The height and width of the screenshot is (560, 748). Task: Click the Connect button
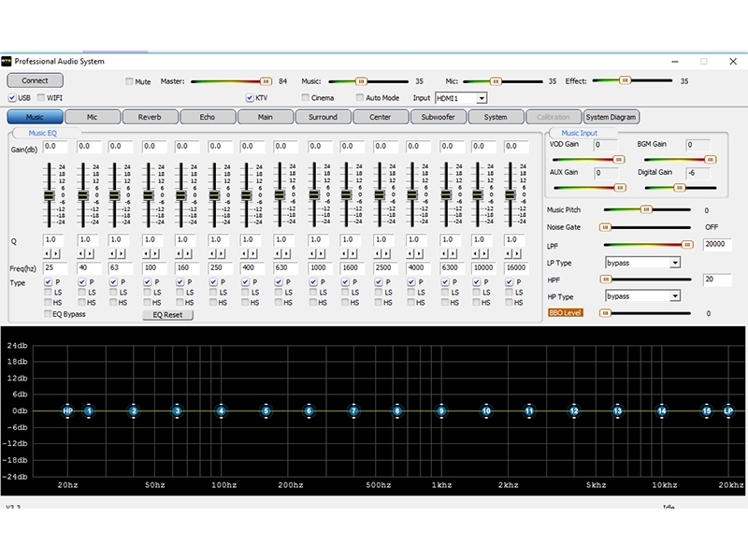(x=35, y=80)
